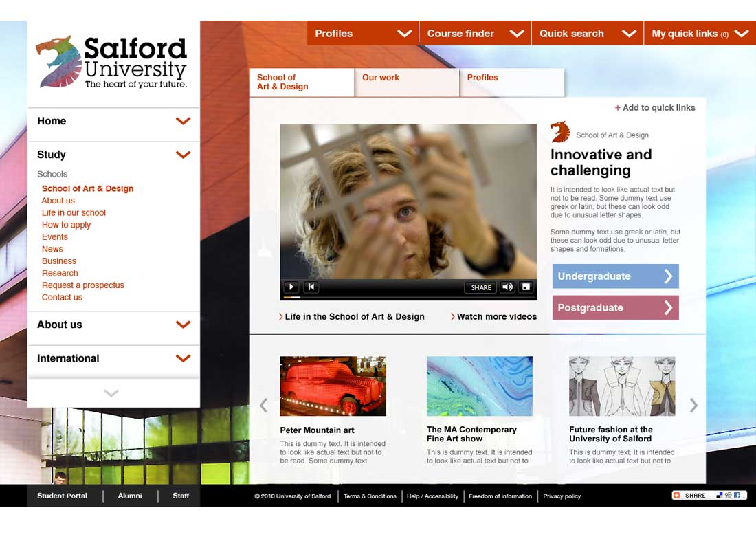Open Life in the School of Art & Design
This screenshot has height=550, width=756.
(351, 316)
